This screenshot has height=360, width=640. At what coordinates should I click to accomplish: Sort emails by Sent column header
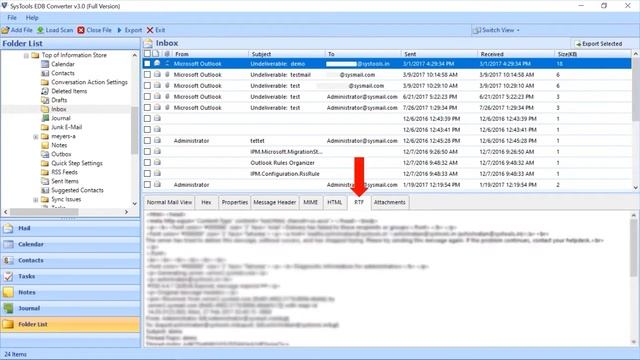pos(439,54)
